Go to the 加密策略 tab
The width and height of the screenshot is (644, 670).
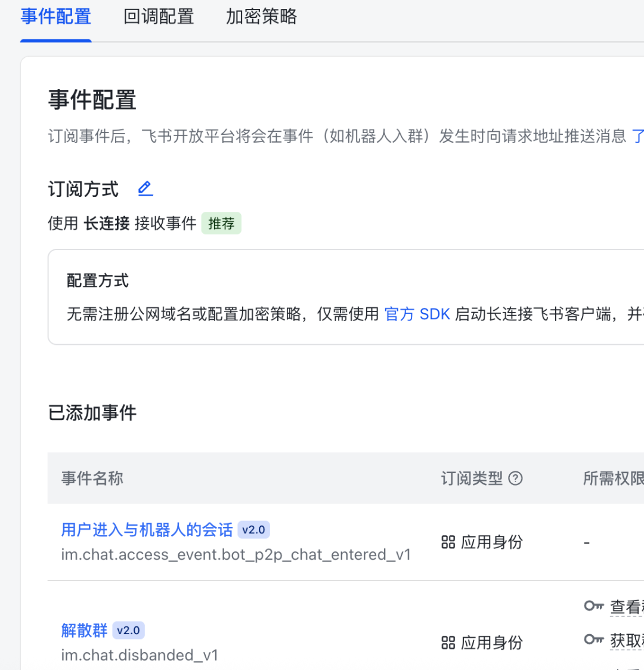pyautogui.click(x=261, y=17)
